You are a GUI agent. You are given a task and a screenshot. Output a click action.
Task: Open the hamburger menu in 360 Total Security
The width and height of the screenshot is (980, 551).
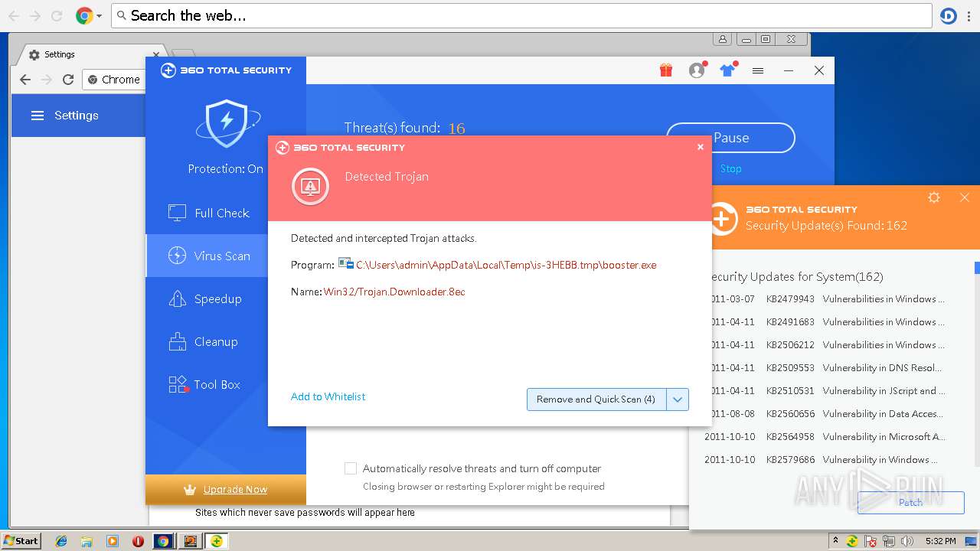point(758,70)
